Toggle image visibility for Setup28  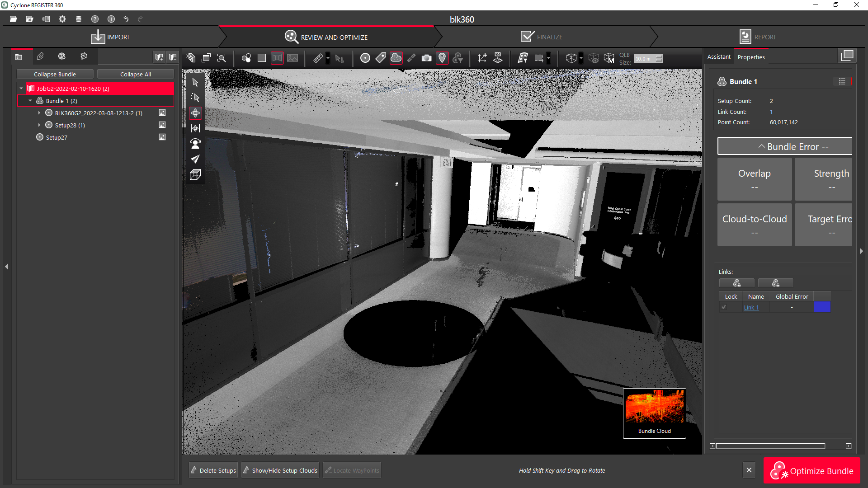click(x=162, y=125)
